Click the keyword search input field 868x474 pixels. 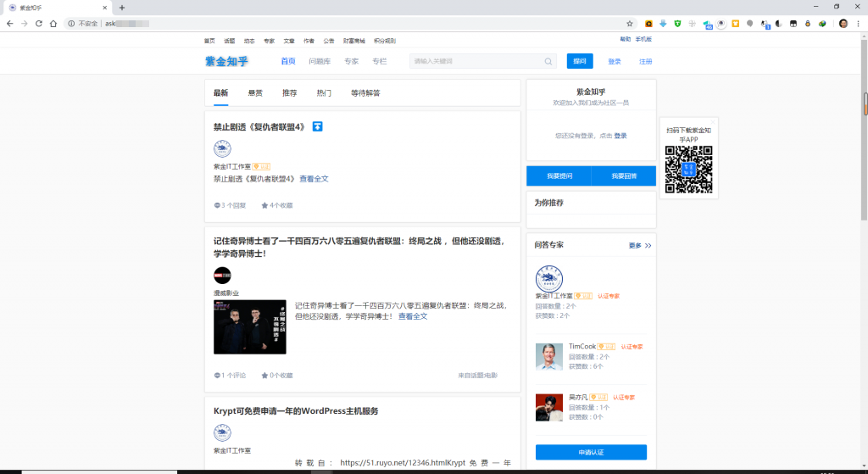pos(475,61)
